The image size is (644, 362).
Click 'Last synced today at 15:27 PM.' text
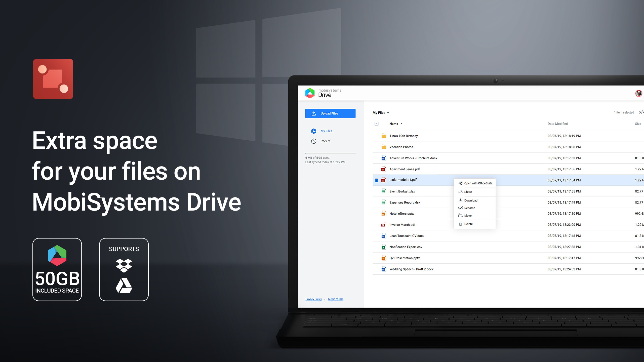pyautogui.click(x=326, y=162)
